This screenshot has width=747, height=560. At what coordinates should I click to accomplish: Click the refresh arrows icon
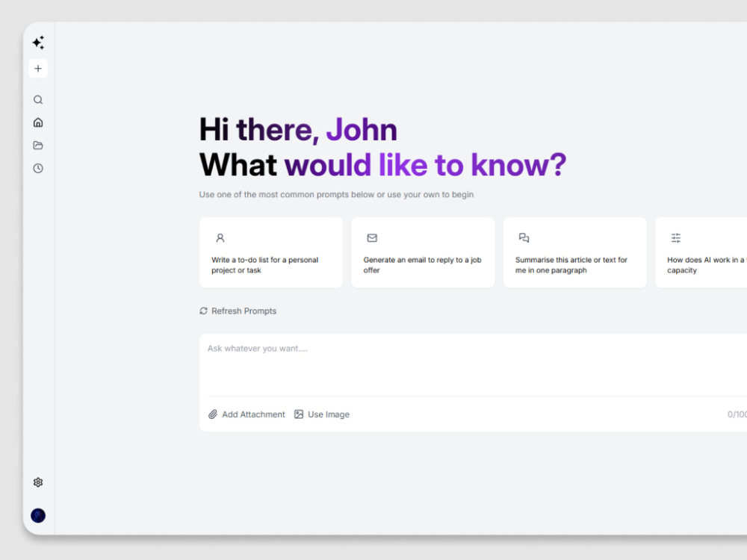203,311
